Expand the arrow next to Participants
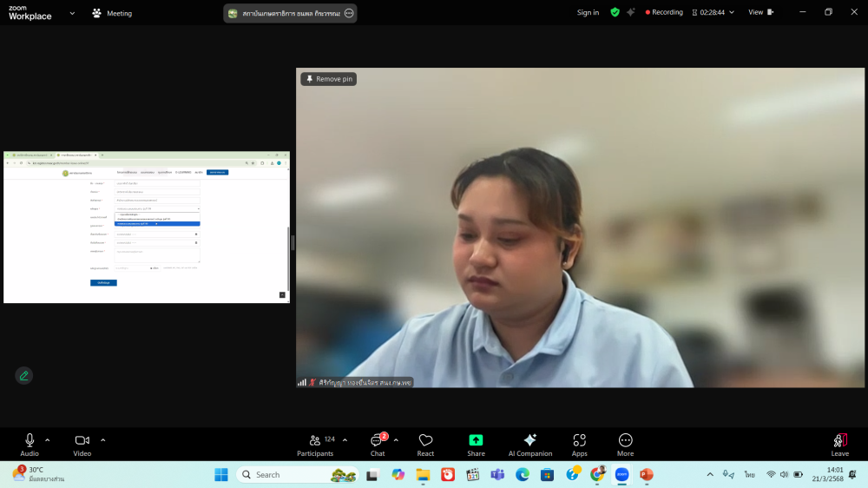The width and height of the screenshot is (868, 488). tap(345, 439)
